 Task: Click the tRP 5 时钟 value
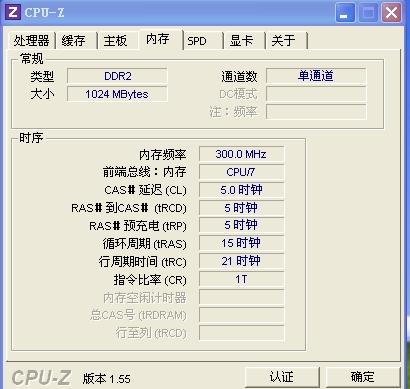pos(241,225)
